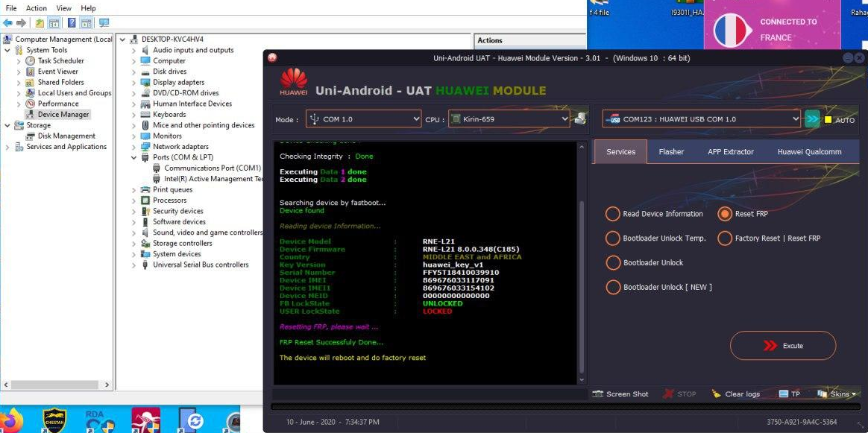868x433 pixels.
Task: Select the Intel(R) Active Management device entry
Action: pyautogui.click(x=209, y=179)
